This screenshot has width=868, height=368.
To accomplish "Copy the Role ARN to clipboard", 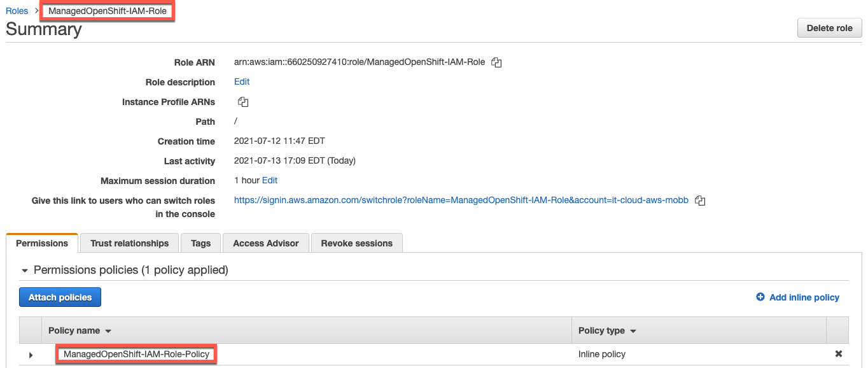I will coord(497,62).
